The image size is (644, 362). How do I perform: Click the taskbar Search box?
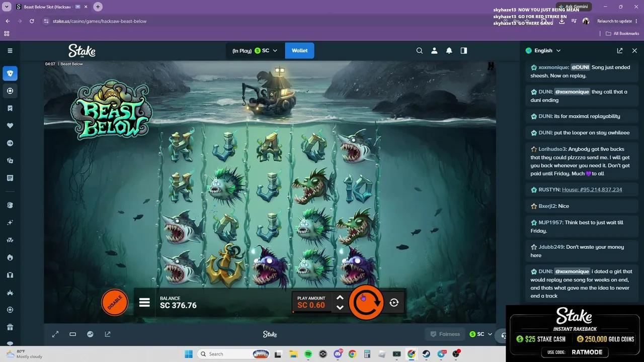(233, 354)
